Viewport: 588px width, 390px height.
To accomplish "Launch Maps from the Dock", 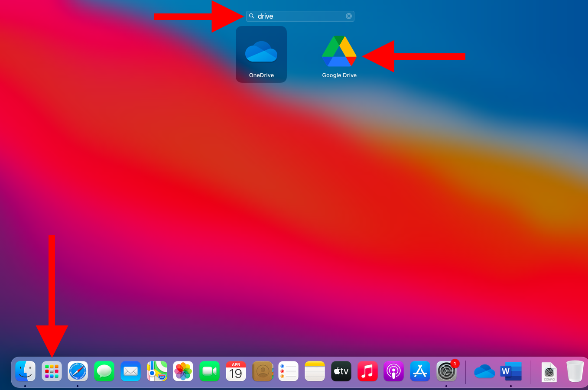I will (x=157, y=371).
